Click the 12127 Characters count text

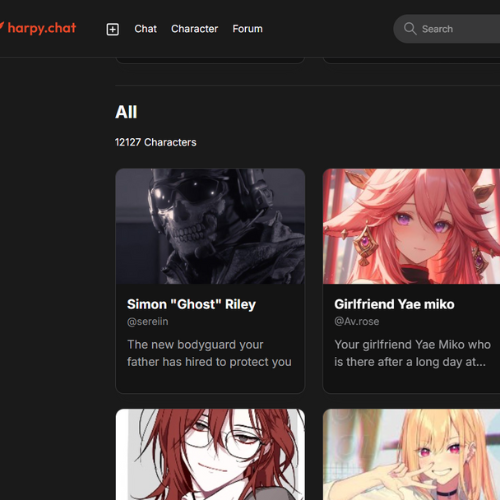pyautogui.click(x=156, y=142)
